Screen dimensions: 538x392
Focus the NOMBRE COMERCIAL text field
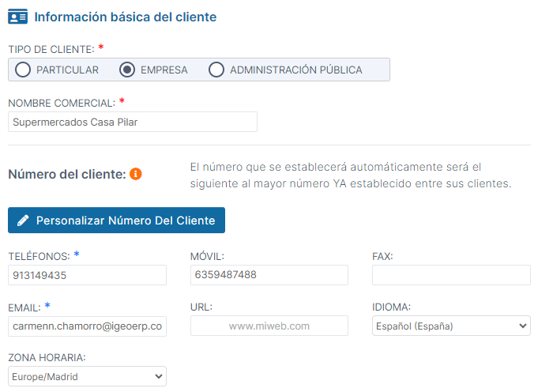[133, 122]
